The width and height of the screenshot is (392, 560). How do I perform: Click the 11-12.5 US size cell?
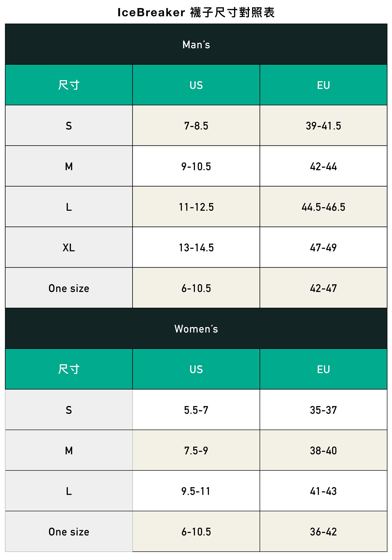(196, 207)
